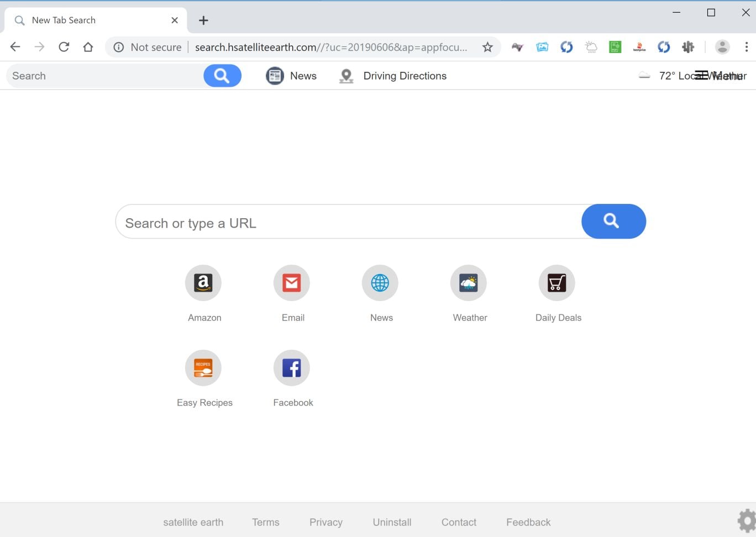The image size is (756, 537).
Task: Select the New Tab Search tab
Action: pos(96,20)
